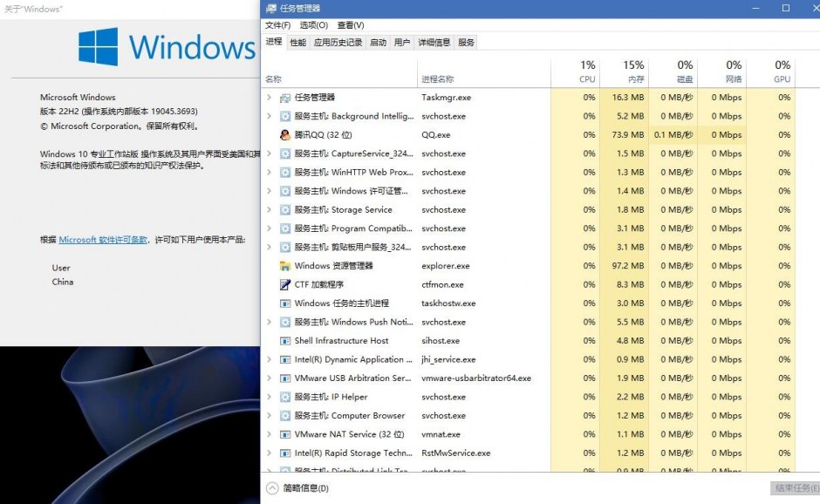This screenshot has height=504, width=820.
Task: Click the VMware NAT Service icon
Action: [x=285, y=434]
